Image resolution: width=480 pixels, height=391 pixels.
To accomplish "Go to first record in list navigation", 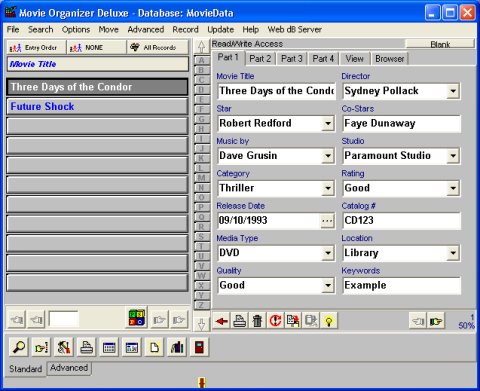I will click(x=17, y=320).
